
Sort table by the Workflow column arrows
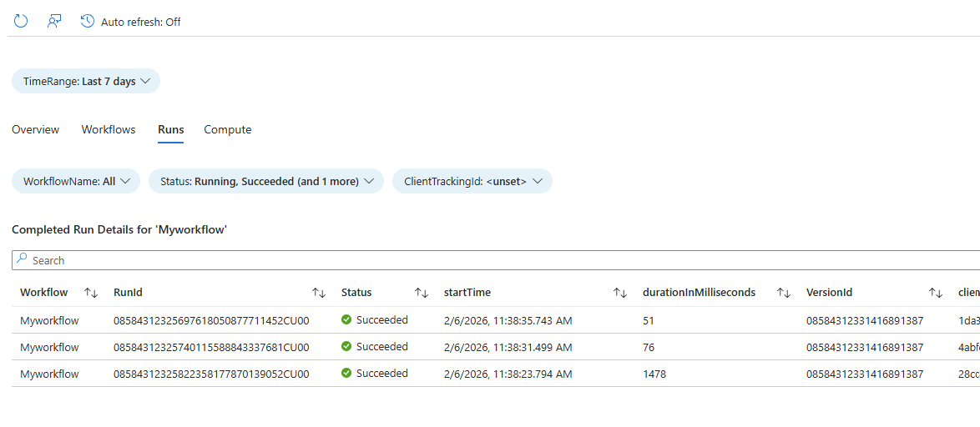(92, 293)
